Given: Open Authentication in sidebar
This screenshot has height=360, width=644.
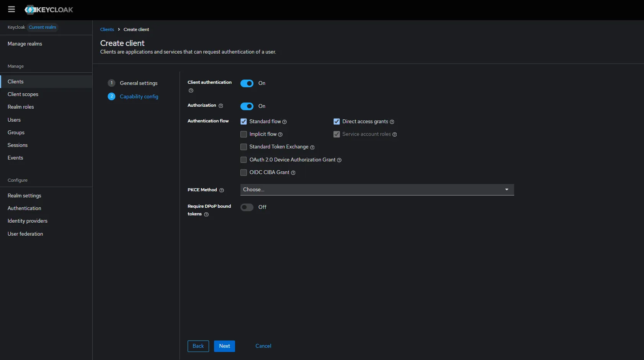Looking at the screenshot, I should point(46,208).
